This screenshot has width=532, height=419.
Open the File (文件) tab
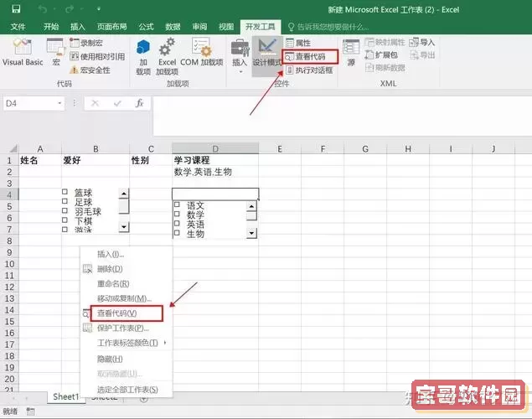coord(18,27)
